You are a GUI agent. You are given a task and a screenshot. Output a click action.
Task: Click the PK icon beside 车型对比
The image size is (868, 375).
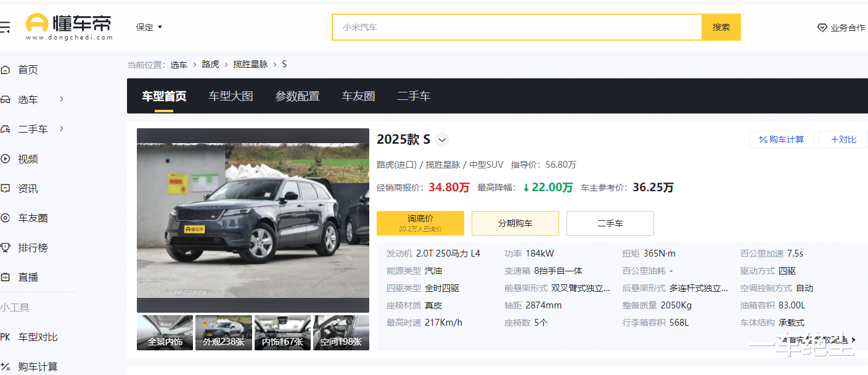click(x=6, y=337)
